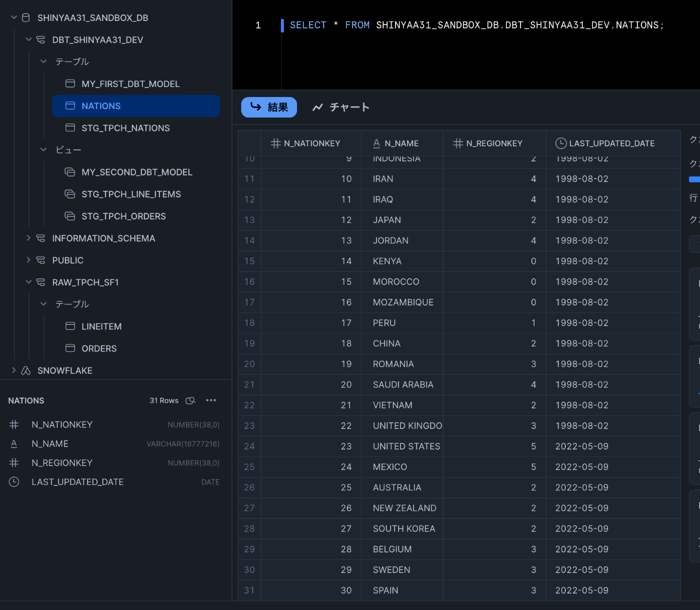Viewport: 700px width, 610px height.
Task: Click the MY_SECOND_DBT_MODEL view icon
Action: (70, 172)
